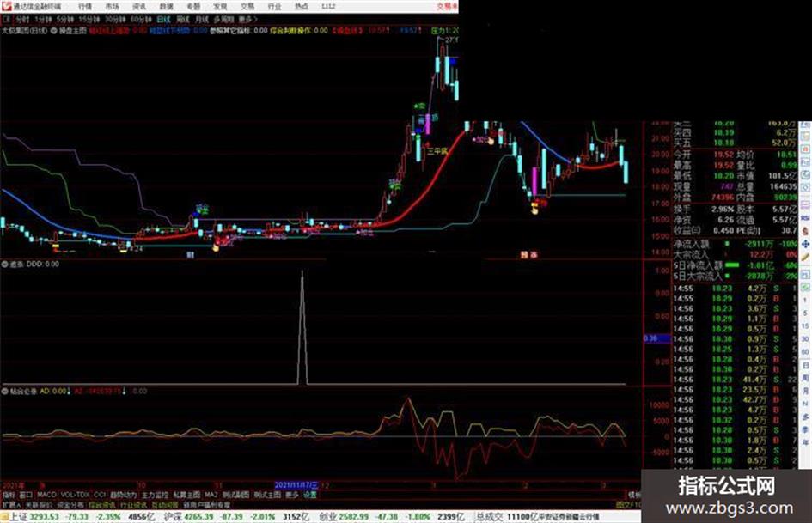Open the 综合资讯 tab
Image resolution: width=812 pixels, height=523 pixels.
[102, 504]
